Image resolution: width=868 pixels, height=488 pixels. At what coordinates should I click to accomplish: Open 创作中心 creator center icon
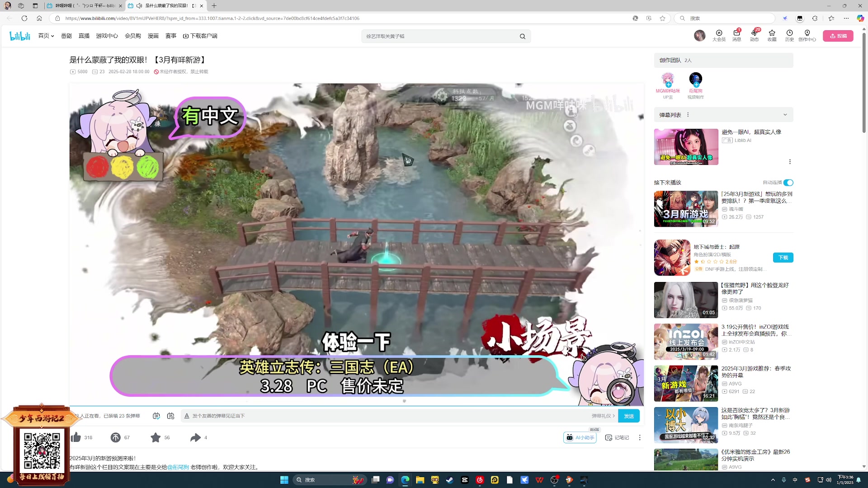pos(807,35)
